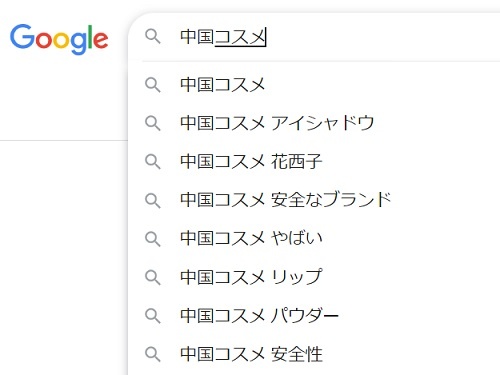The height and width of the screenshot is (375, 500).
Task: Click empty area of search field
Action: 383,37
